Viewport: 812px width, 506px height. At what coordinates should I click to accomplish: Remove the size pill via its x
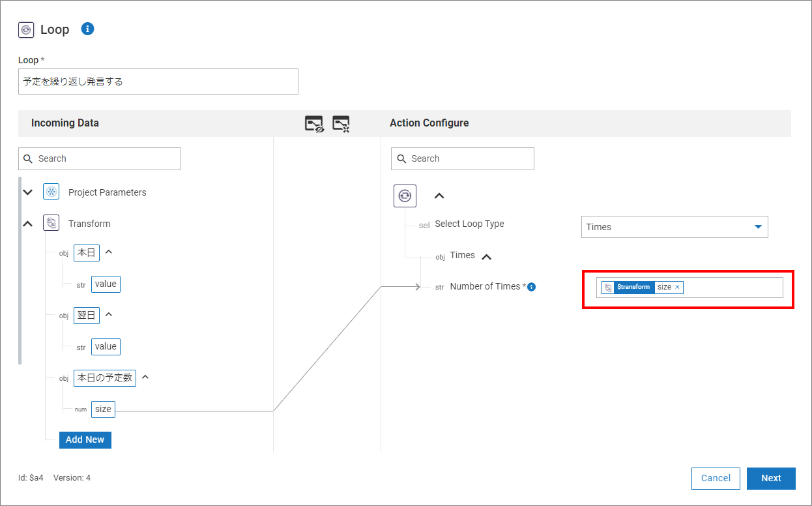click(x=677, y=288)
